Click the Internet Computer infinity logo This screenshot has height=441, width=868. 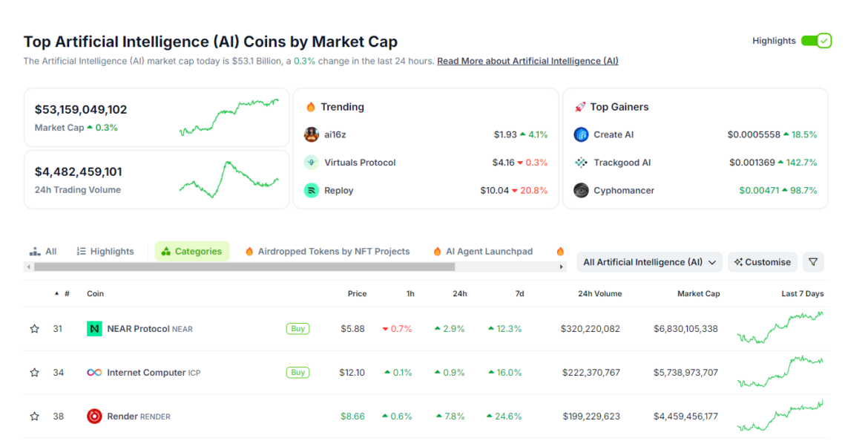(94, 373)
